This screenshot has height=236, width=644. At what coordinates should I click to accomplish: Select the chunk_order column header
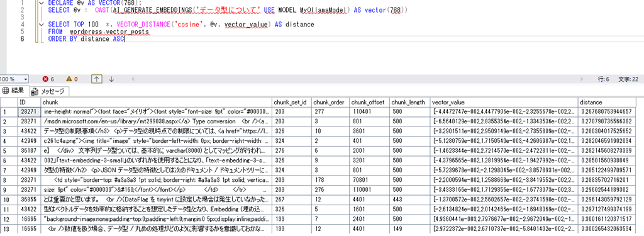pyautogui.click(x=330, y=102)
